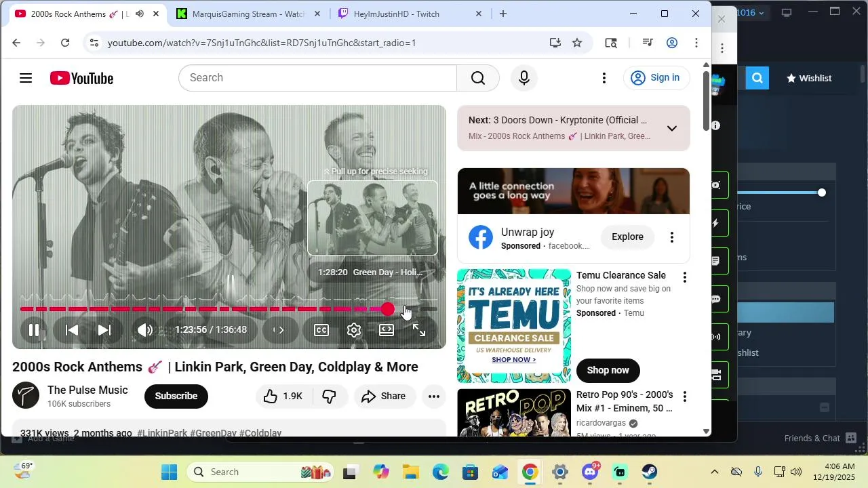Open Windows Start menu

click(169, 472)
